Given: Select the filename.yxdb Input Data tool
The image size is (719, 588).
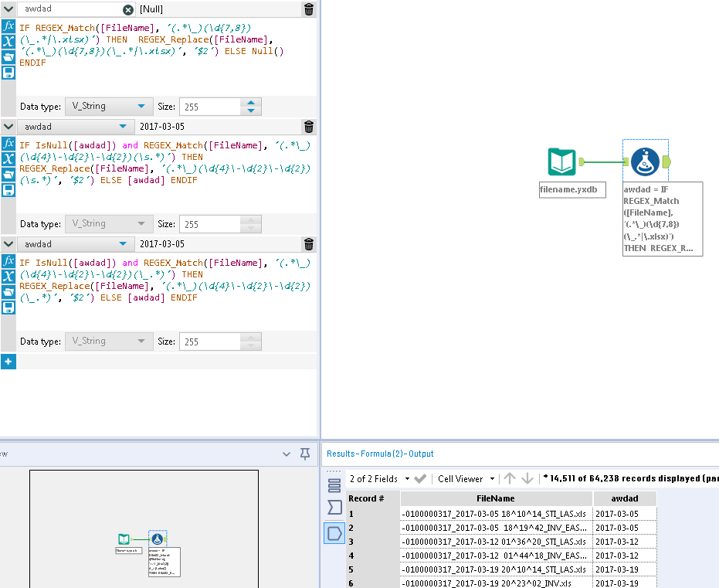Looking at the screenshot, I should (x=561, y=162).
